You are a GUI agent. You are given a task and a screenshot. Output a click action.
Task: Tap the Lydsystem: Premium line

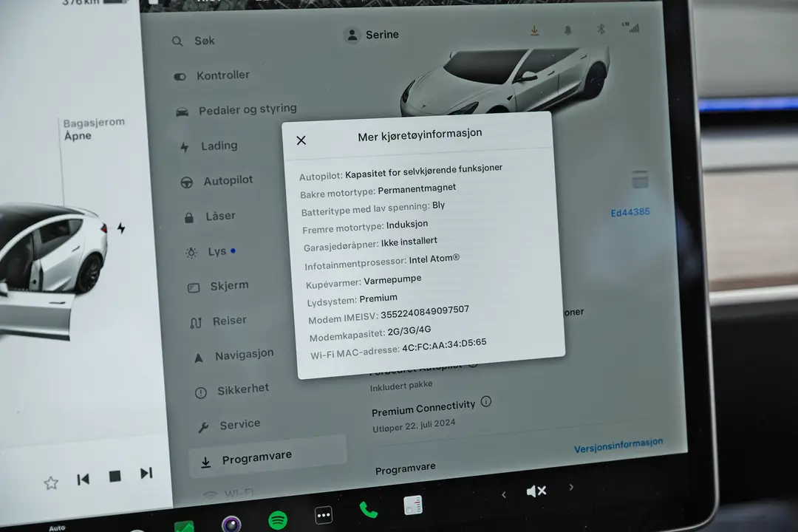point(352,299)
